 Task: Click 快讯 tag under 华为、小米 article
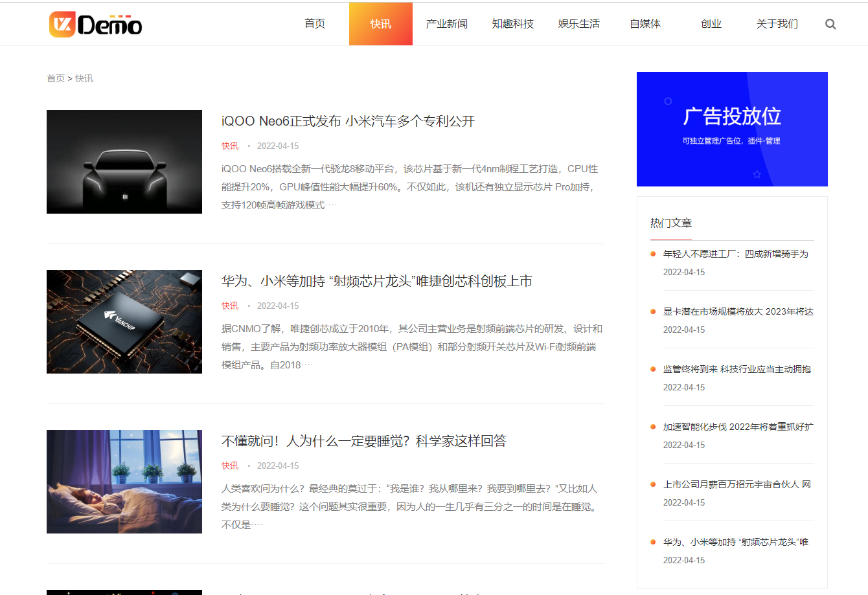pos(230,306)
